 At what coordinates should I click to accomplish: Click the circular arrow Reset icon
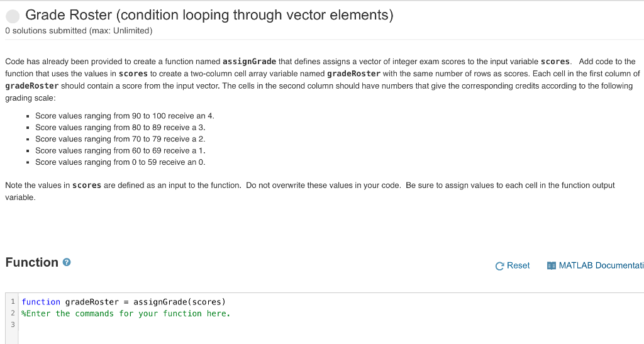[499, 266]
